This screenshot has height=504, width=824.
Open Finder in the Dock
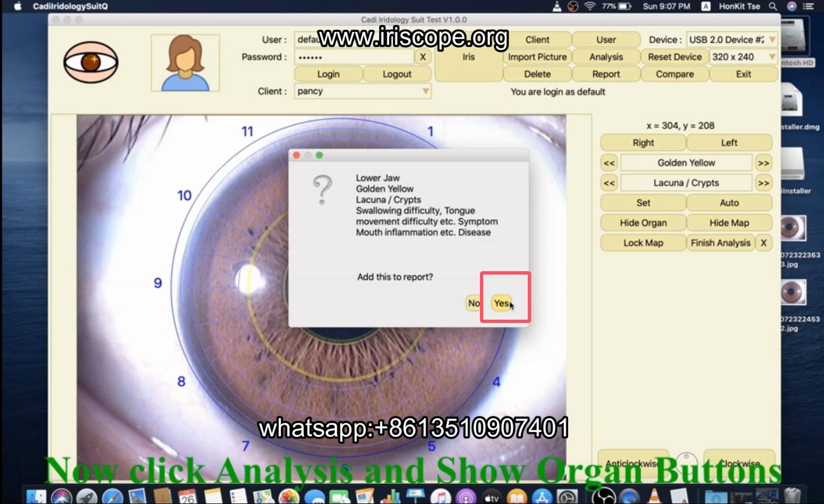coord(36,496)
